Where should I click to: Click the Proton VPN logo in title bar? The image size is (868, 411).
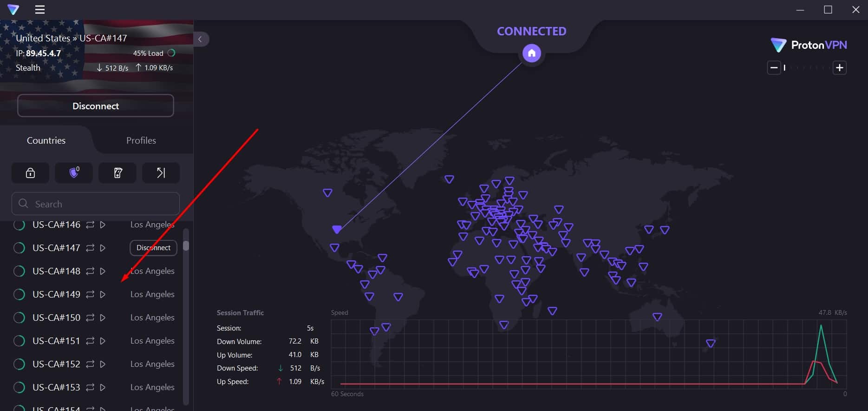13,9
